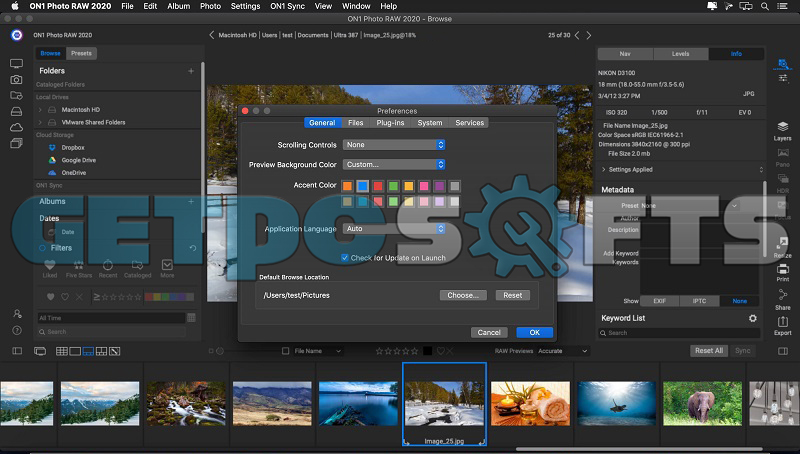Image resolution: width=800 pixels, height=454 pixels.
Task: Select the red accent color swatch
Action: click(378, 186)
